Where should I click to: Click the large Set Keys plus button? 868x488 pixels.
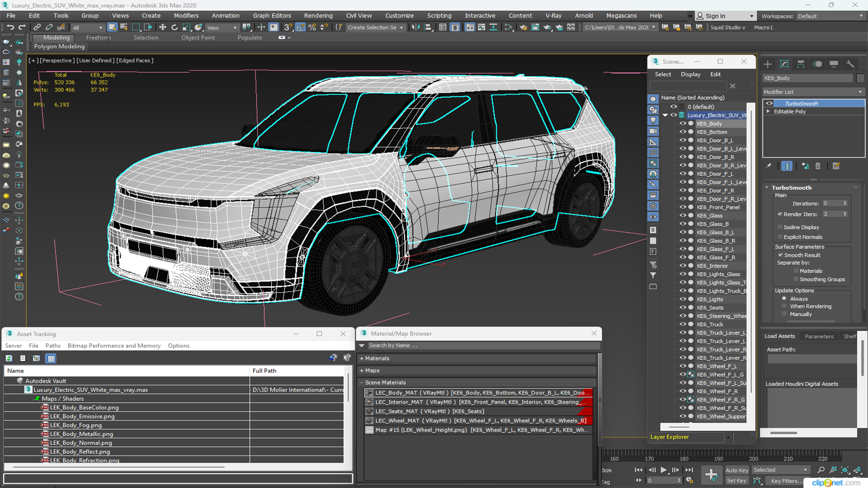(x=711, y=475)
